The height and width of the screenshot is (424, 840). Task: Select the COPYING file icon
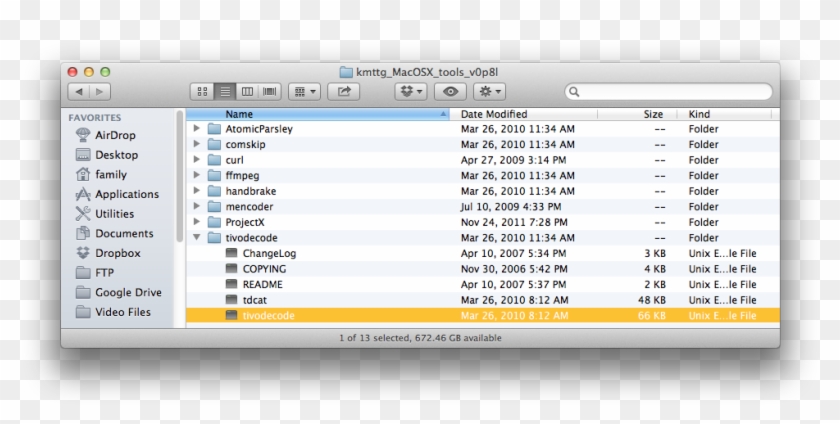click(x=231, y=269)
